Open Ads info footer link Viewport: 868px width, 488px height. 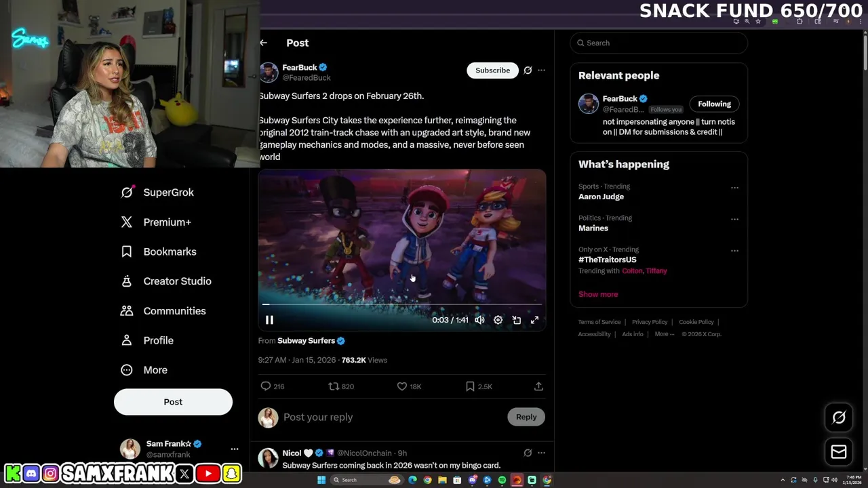pyautogui.click(x=633, y=334)
